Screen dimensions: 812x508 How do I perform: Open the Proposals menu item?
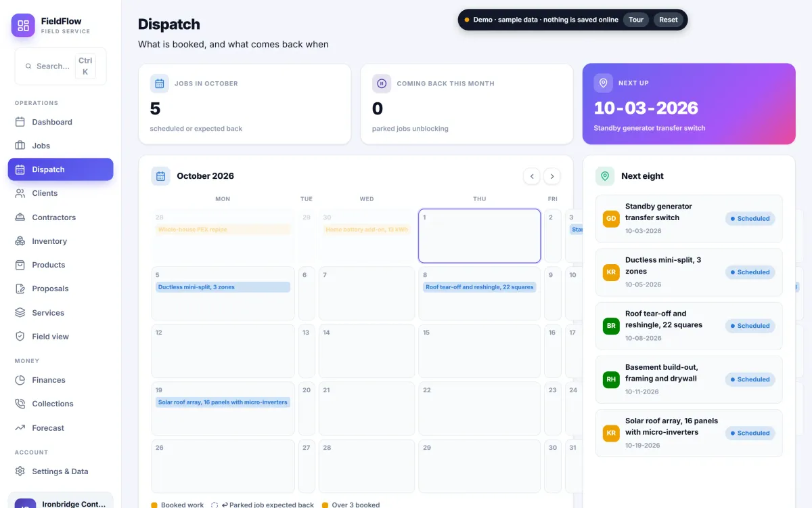pos(60,289)
